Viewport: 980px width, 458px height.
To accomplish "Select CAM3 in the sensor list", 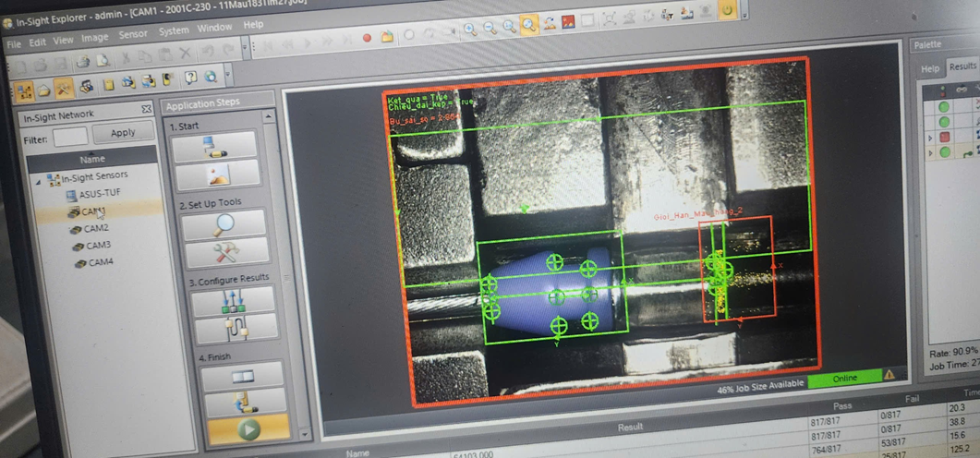I will coord(97,246).
